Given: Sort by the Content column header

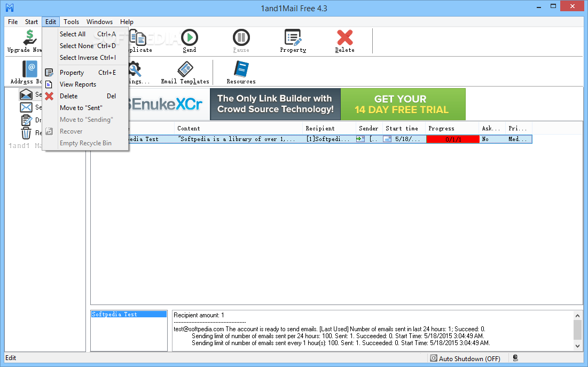Looking at the screenshot, I should click(x=239, y=128).
